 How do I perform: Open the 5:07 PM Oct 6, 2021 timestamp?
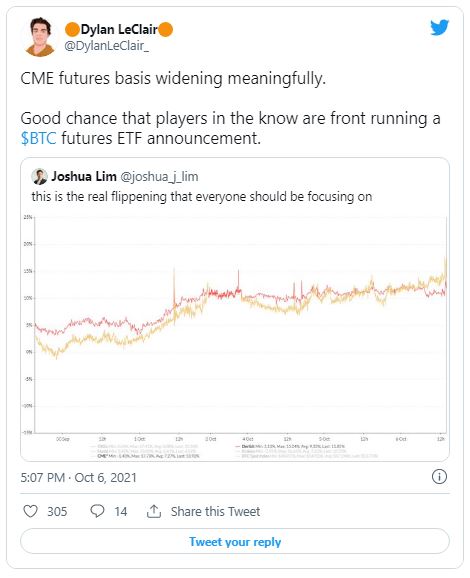[x=79, y=478]
